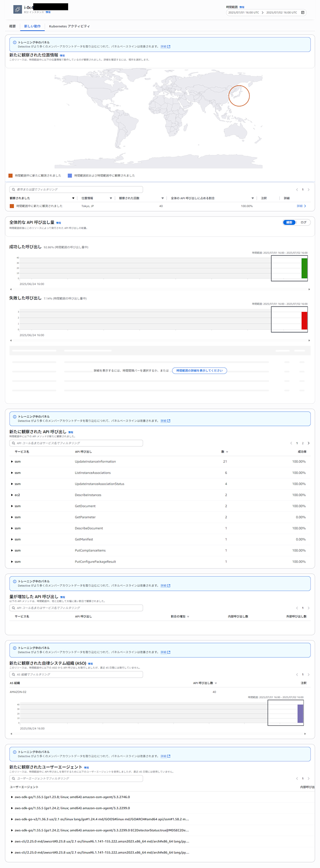Open the 詳細 link in the Tokyo, JP row
This screenshot has height=868, width=320.
pyautogui.click(x=301, y=206)
